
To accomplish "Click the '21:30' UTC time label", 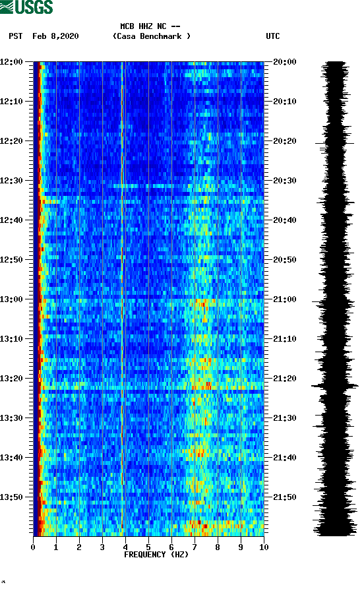I will (x=285, y=418).
